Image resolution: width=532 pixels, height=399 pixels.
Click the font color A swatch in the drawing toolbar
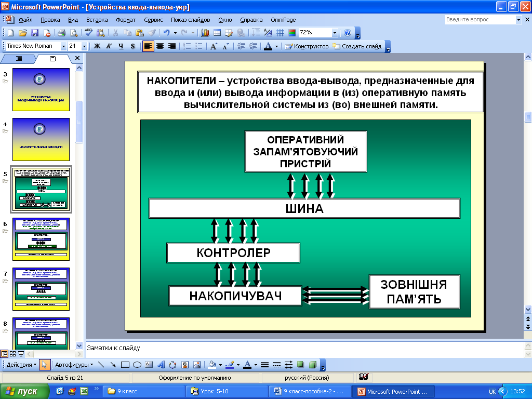click(x=248, y=365)
